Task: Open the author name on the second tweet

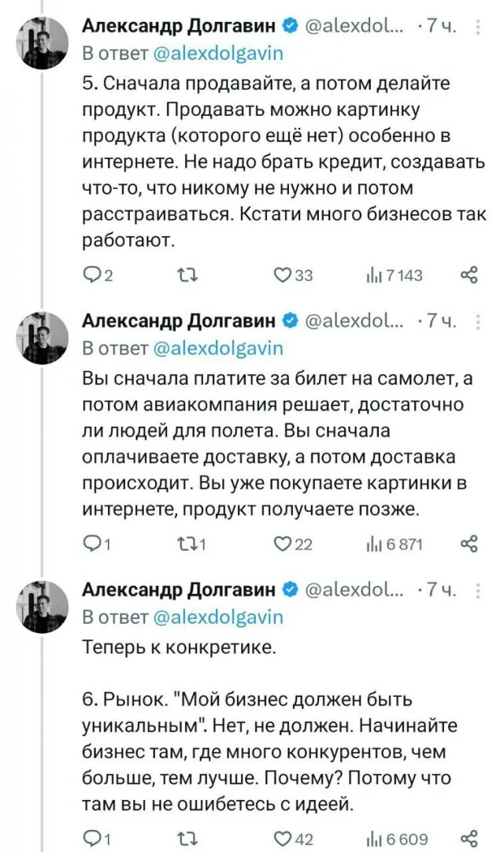Action: [179, 320]
